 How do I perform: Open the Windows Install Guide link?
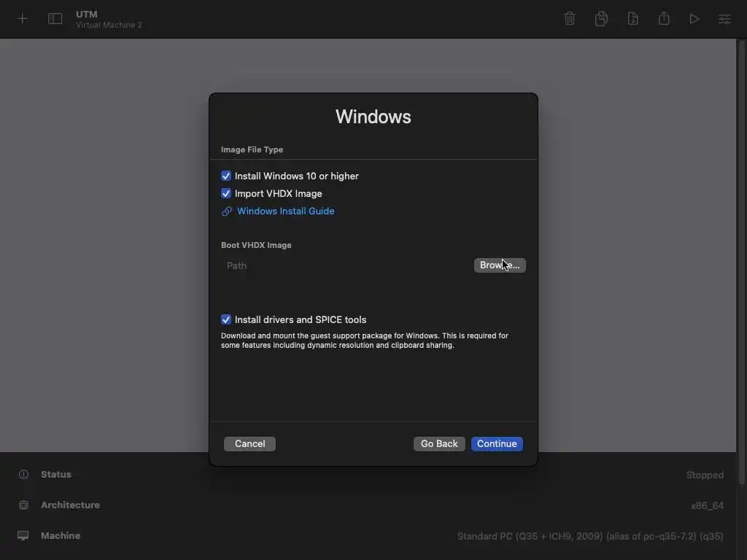[x=285, y=211]
